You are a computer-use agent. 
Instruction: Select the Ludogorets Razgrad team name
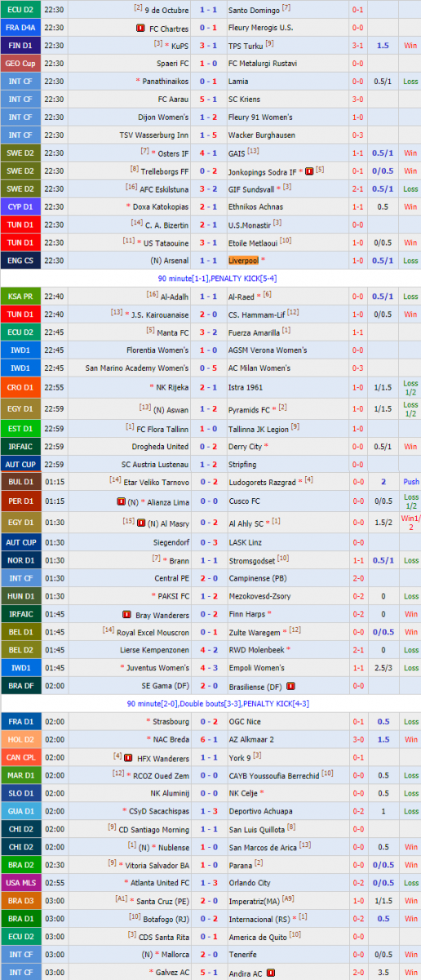click(x=262, y=483)
